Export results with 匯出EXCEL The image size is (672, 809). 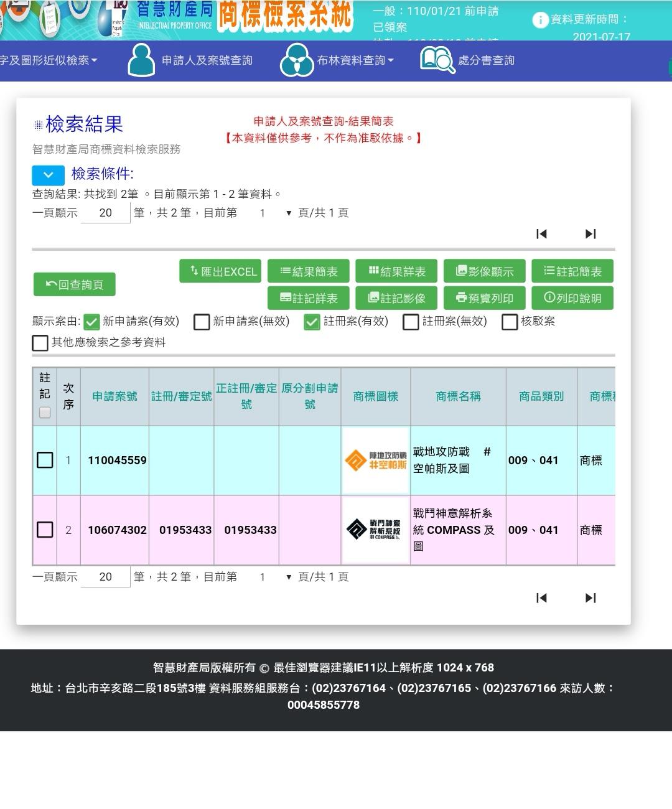(x=220, y=271)
